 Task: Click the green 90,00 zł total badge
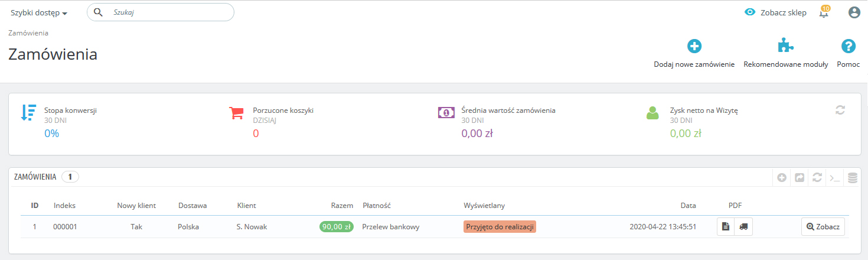click(x=336, y=227)
